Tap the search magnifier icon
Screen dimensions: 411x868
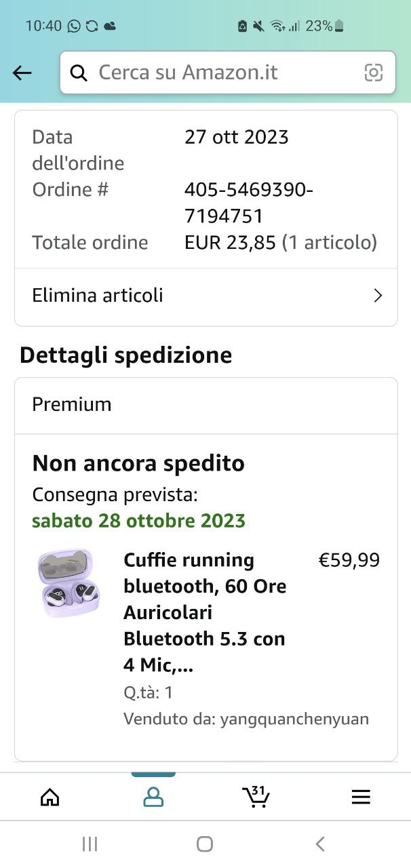tap(79, 73)
